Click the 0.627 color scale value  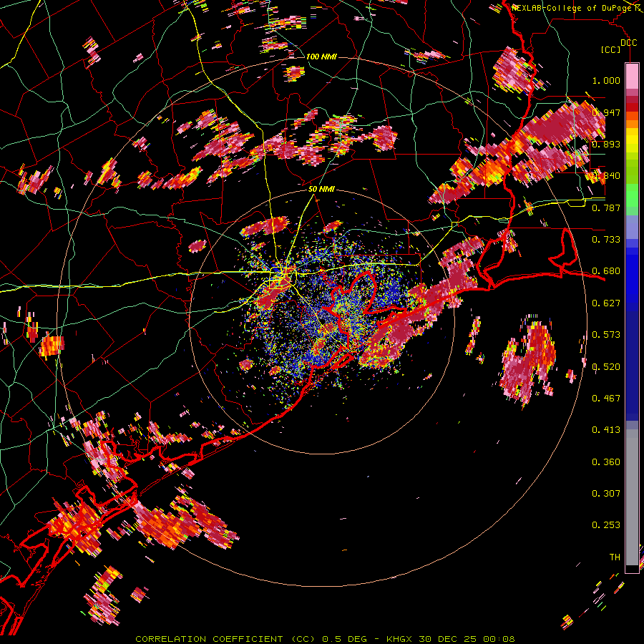[x=606, y=303]
